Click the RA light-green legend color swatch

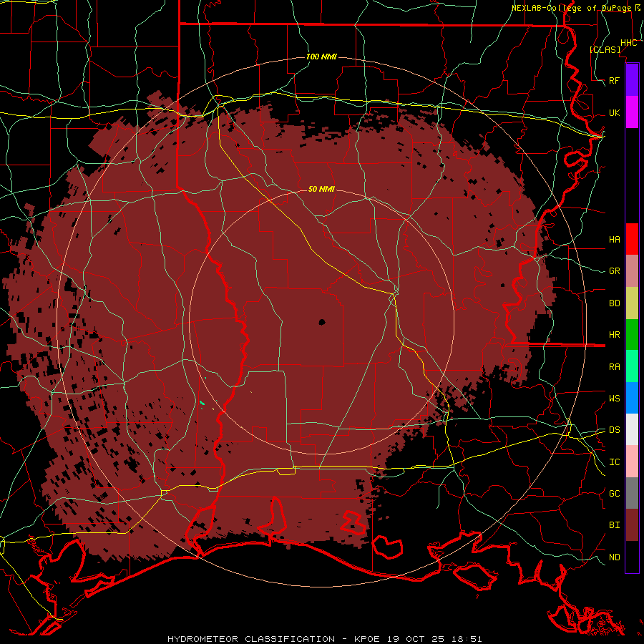pyautogui.click(x=632, y=366)
